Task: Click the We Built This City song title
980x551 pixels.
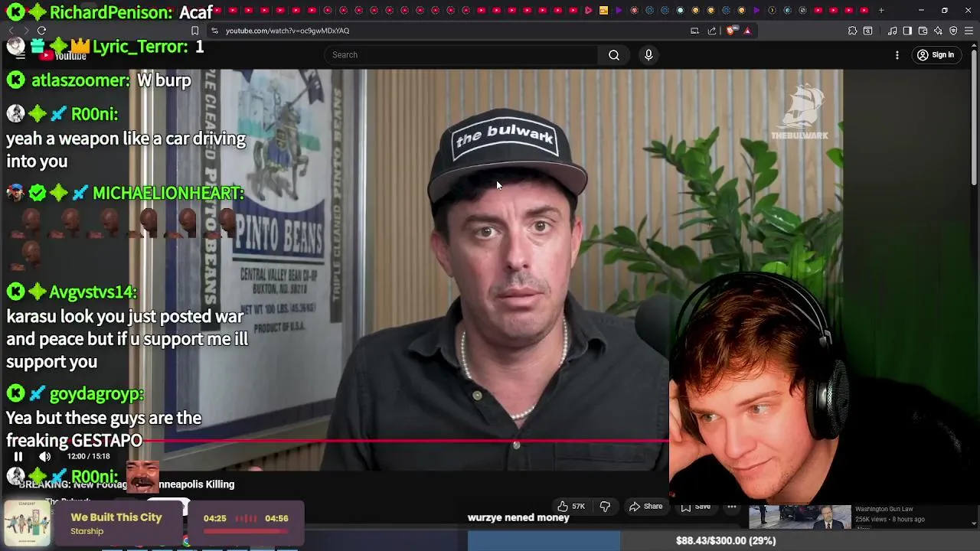Action: [x=116, y=517]
